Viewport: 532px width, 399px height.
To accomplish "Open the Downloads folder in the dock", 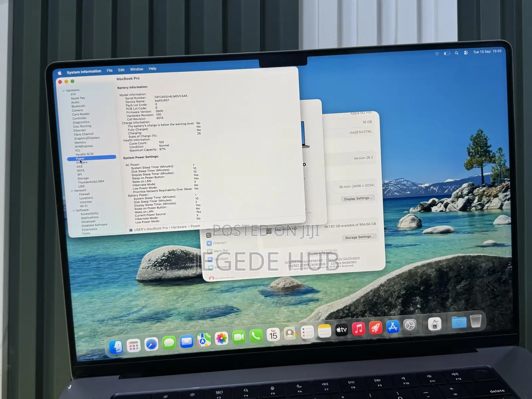I will 459,322.
